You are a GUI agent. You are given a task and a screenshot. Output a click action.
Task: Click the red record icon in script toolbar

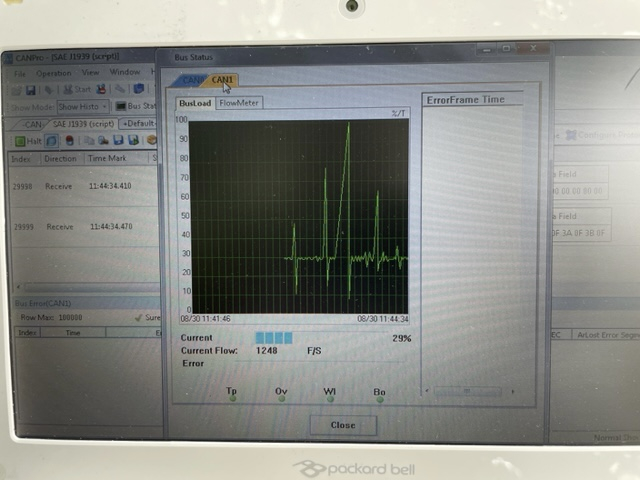(70, 140)
